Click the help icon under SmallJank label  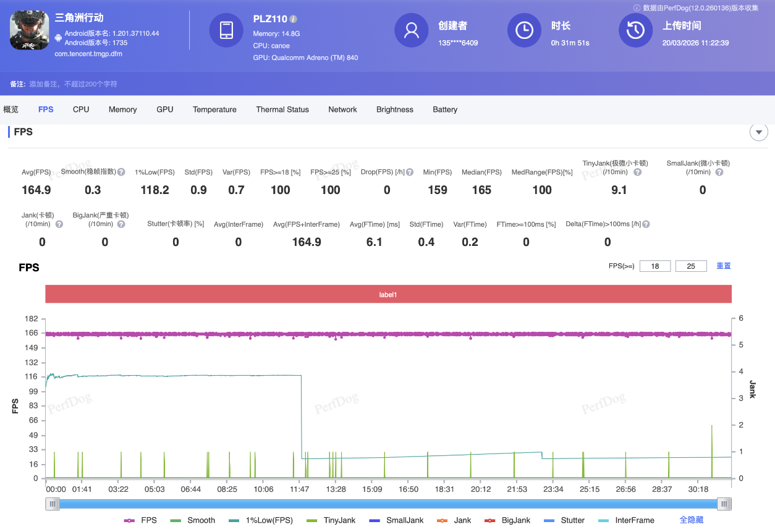coord(719,172)
